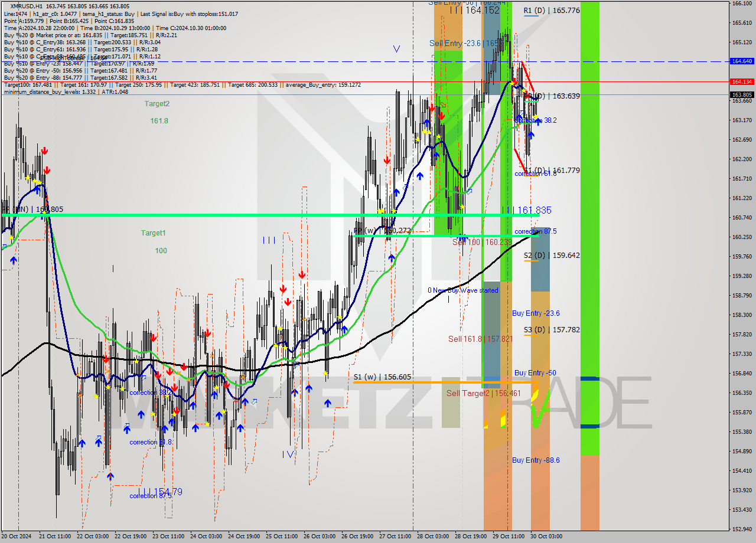The height and width of the screenshot is (543, 756).
Task: Click the '0 New Buy Wave started' text
Action: pyautogui.click(x=463, y=290)
